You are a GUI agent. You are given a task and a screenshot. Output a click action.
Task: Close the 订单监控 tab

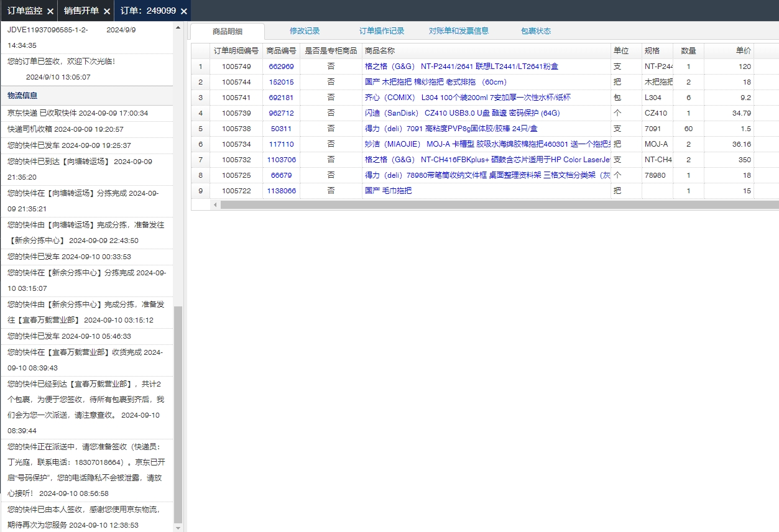pyautogui.click(x=50, y=11)
